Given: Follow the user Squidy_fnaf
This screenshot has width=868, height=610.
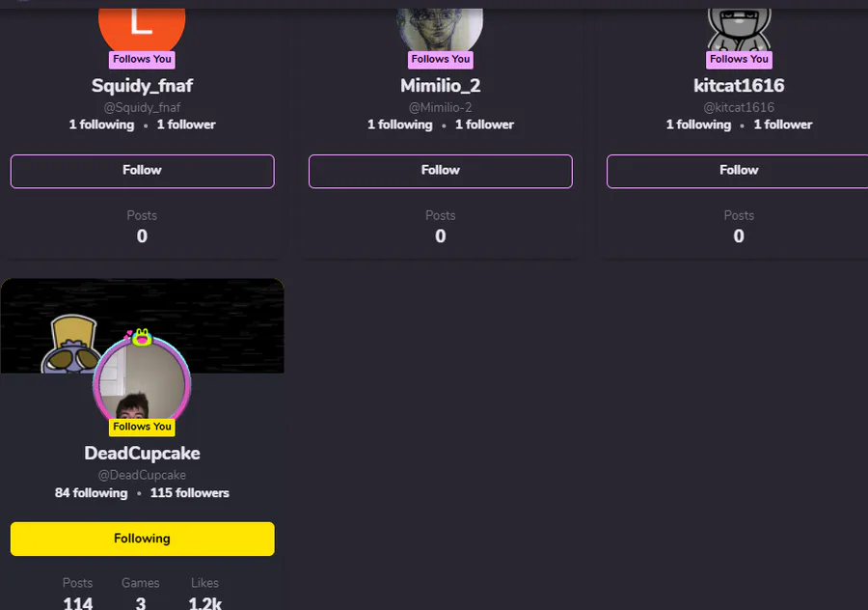Looking at the screenshot, I should click(x=143, y=171).
